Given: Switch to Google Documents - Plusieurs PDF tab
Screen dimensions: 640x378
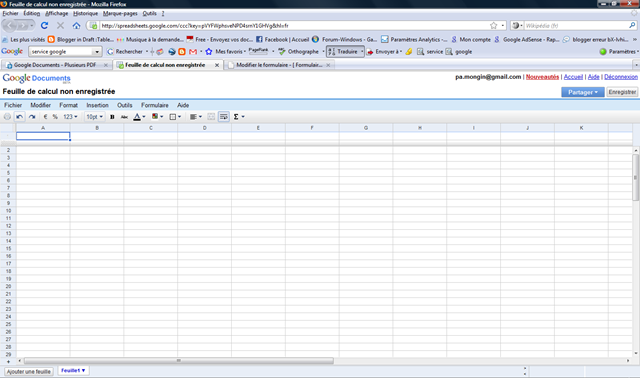Looking at the screenshot, I should coord(56,65).
